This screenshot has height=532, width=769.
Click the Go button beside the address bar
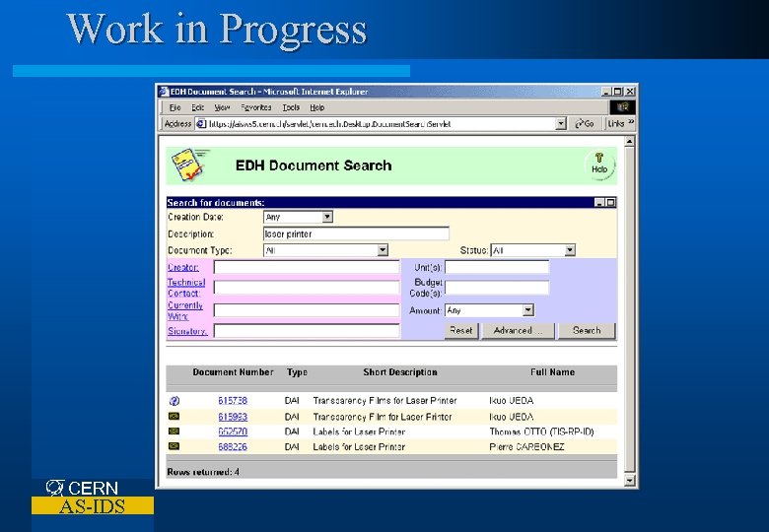tap(584, 124)
